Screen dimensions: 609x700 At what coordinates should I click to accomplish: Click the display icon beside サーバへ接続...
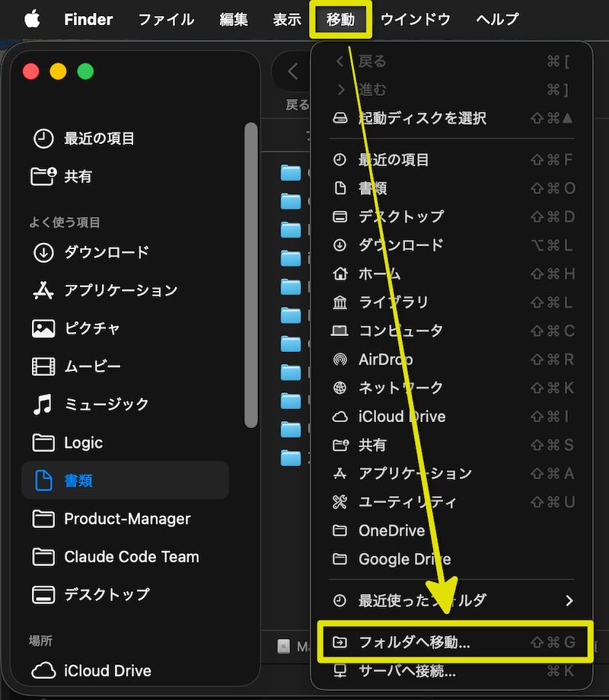pyautogui.click(x=340, y=670)
